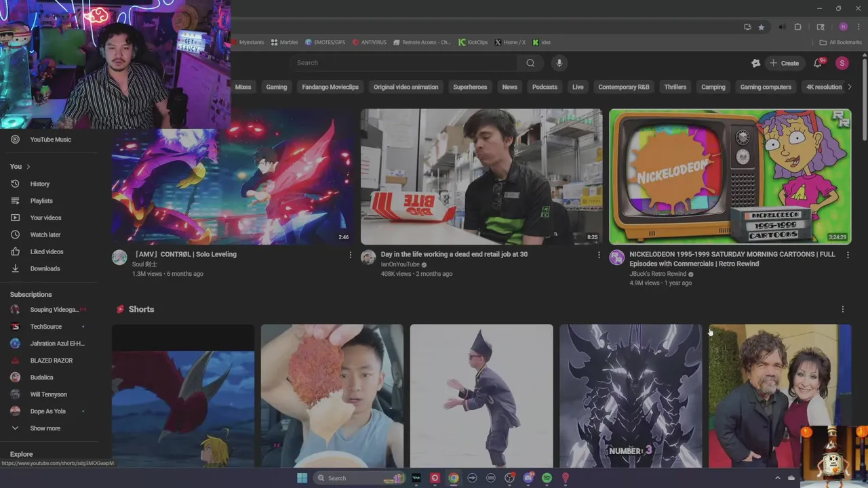
Task: Open the account avatar menu
Action: point(842,63)
